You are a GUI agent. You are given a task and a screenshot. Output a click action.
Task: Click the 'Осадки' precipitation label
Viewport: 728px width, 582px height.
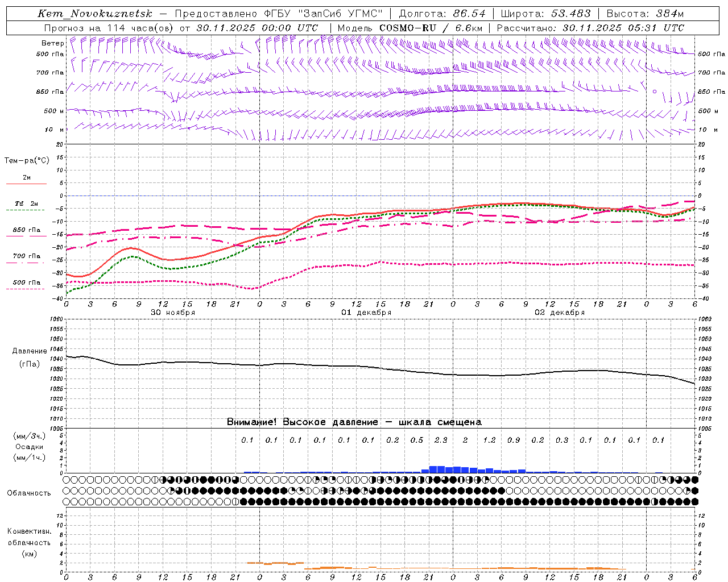(x=29, y=447)
